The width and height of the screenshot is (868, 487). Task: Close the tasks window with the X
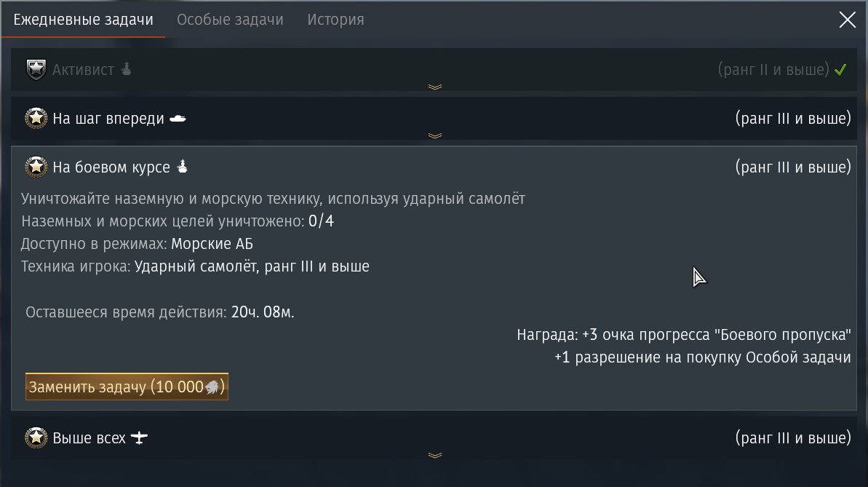point(847,20)
